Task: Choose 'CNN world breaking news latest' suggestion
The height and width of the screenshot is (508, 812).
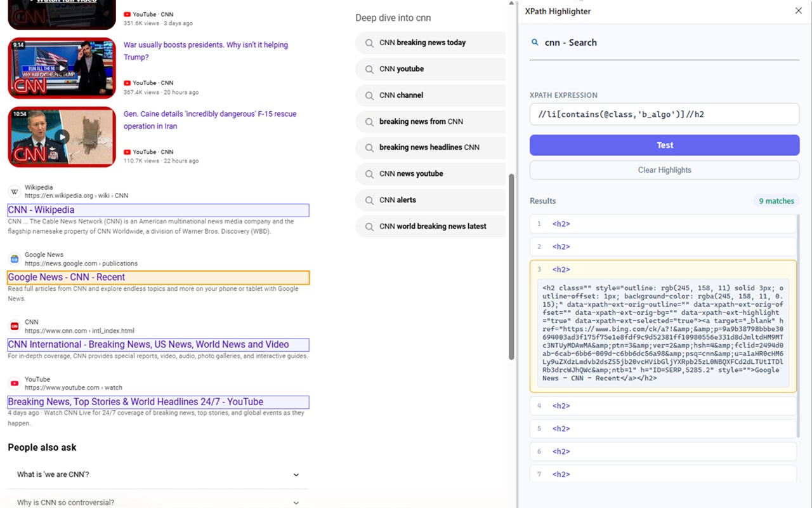Action: (430, 226)
